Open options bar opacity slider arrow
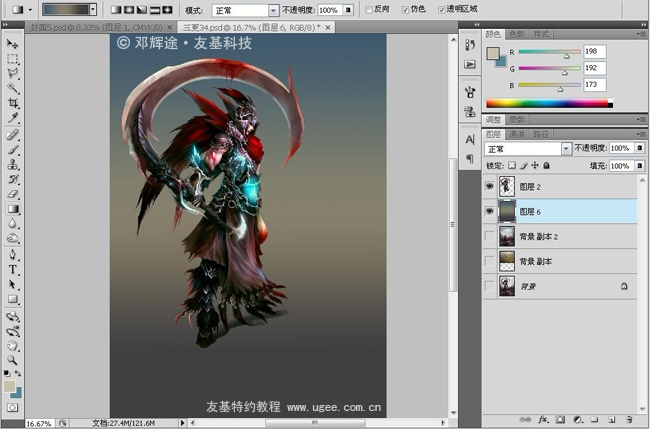Screen dimensions: 650x429 tap(349, 10)
